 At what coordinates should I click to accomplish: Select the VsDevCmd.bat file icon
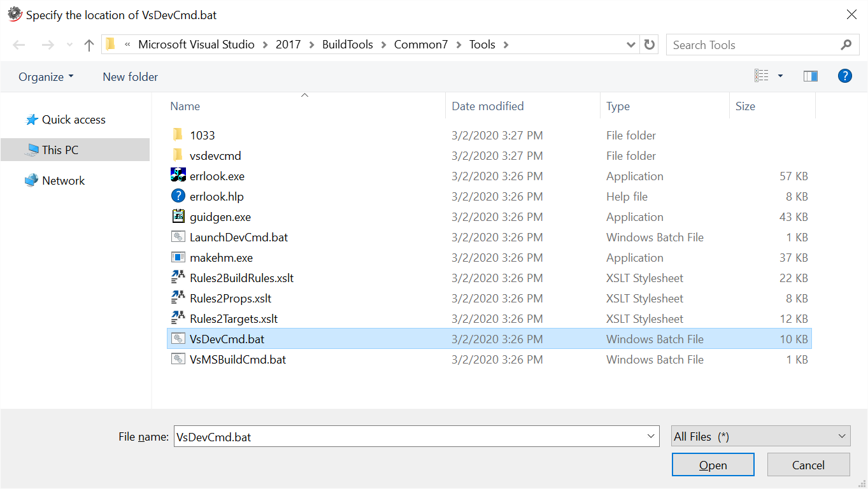[x=178, y=339]
